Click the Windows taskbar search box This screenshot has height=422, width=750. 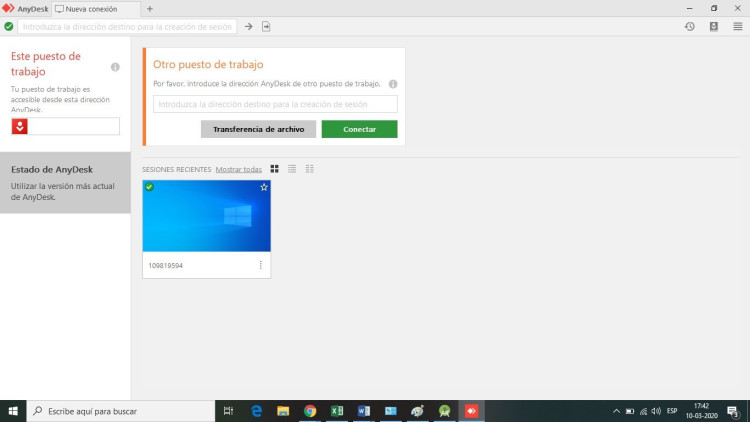[x=121, y=411]
